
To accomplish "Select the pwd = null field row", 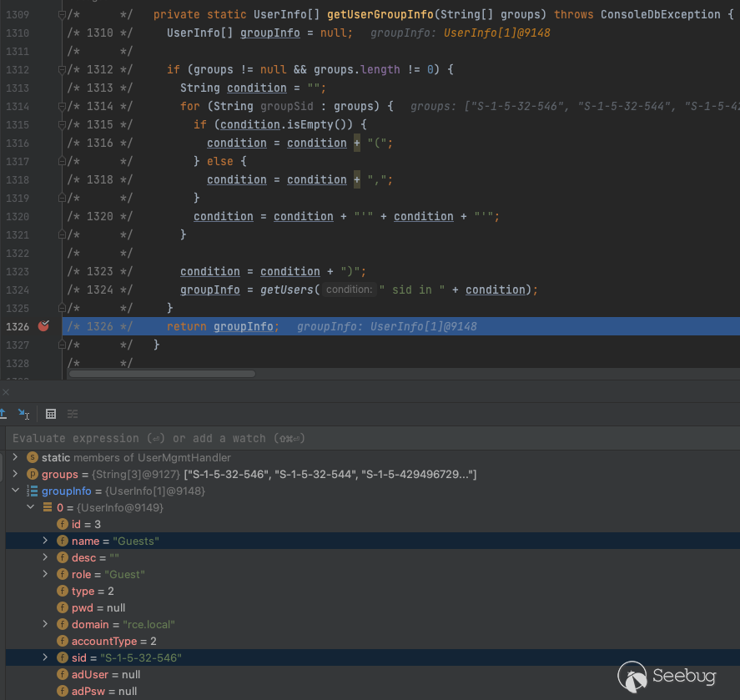I will 373,607.
